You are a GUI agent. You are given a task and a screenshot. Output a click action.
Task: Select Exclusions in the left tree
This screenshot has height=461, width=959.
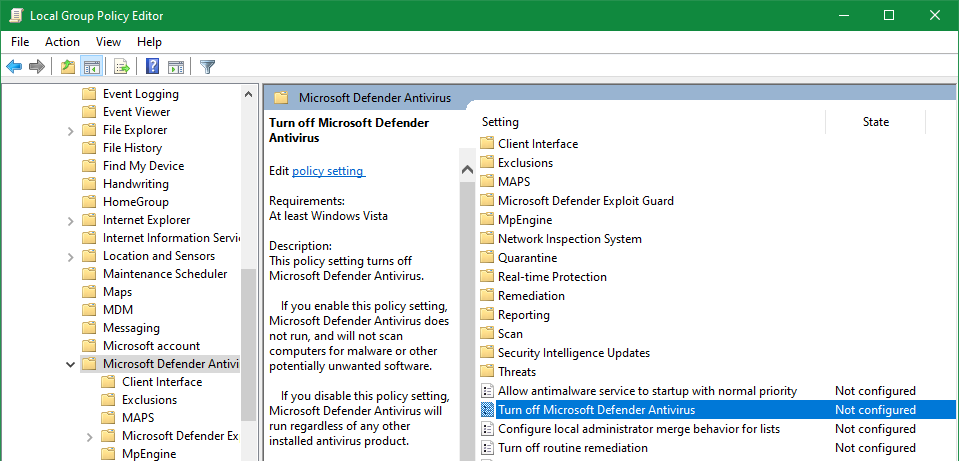pos(149,400)
